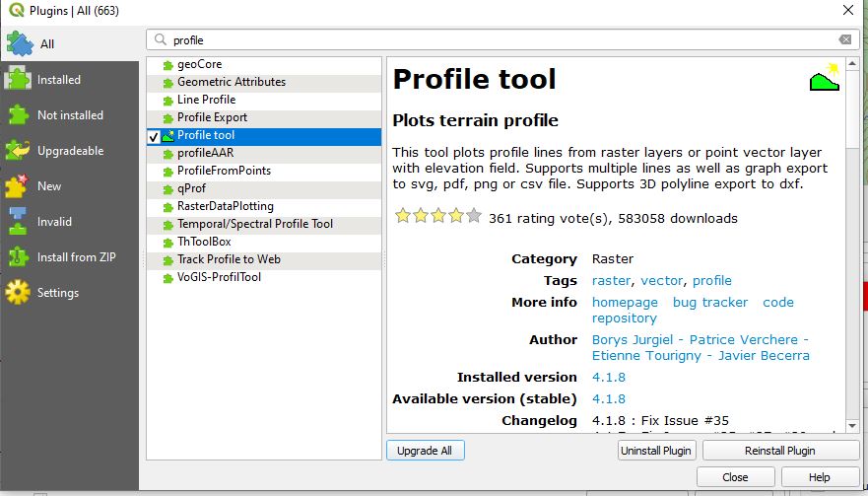Click the vector tag link

661,280
